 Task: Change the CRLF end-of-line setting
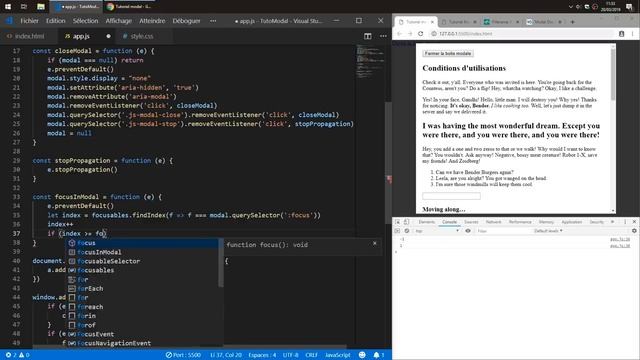pos(311,355)
